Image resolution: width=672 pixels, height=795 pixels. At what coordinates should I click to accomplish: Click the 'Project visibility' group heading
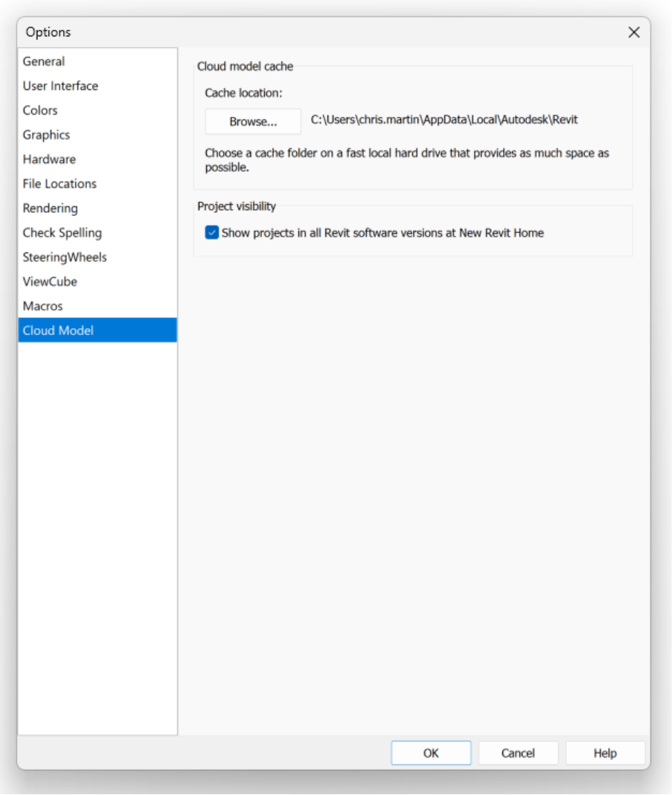[237, 206]
